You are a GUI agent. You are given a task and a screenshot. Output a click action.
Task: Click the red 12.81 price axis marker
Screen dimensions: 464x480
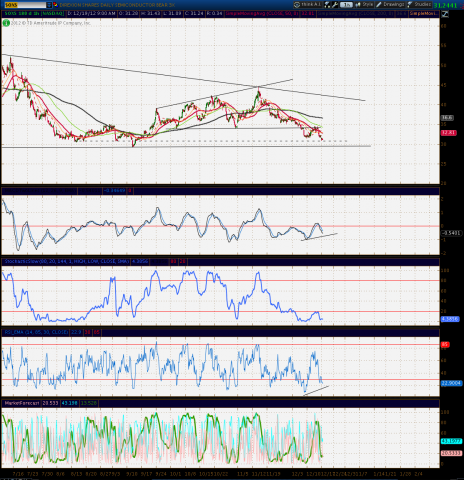449,133
